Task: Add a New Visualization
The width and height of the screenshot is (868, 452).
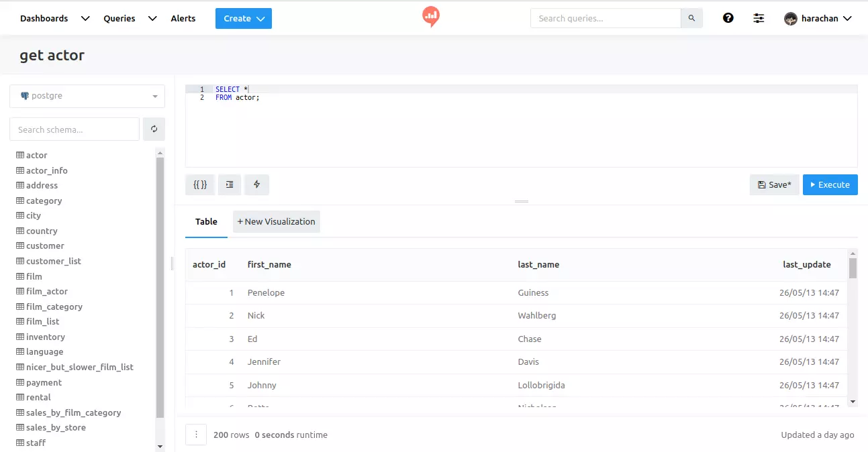Action: (x=276, y=221)
